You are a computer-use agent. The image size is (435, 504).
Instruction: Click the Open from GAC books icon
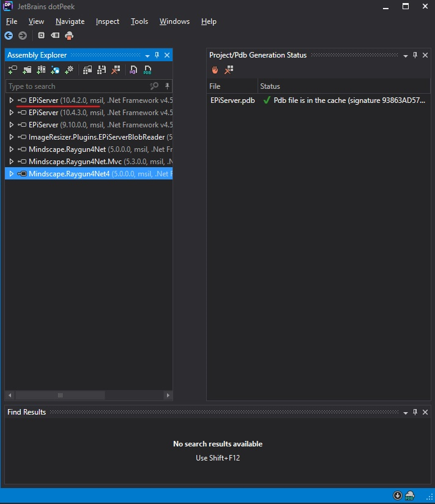41,70
